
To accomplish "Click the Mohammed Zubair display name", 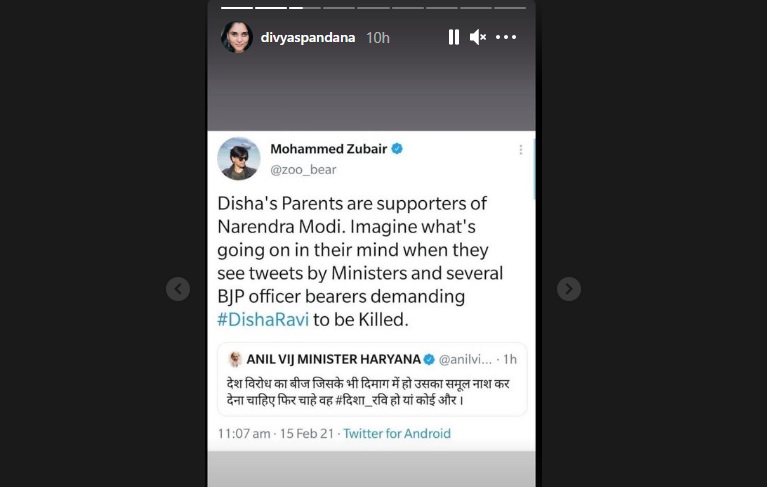I will (x=329, y=149).
